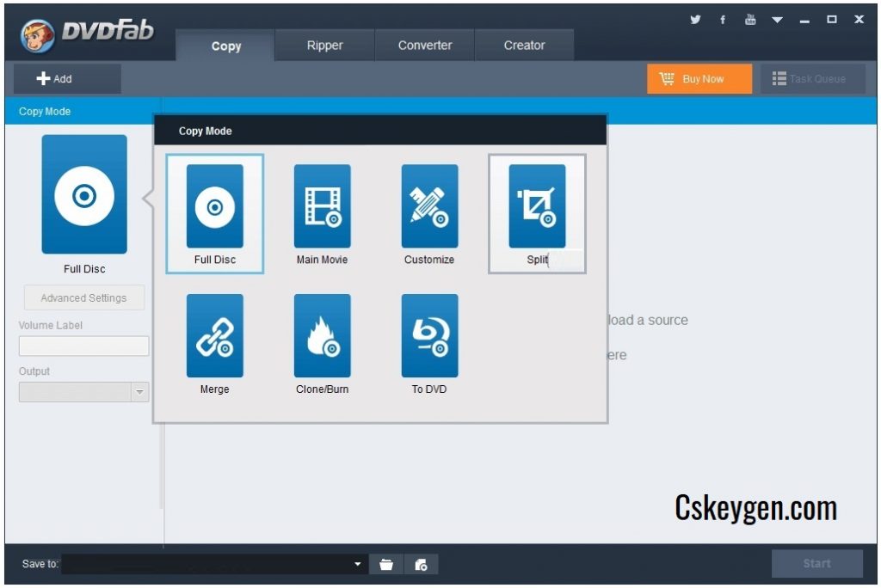The height and width of the screenshot is (588, 881).
Task: Switch to the Copy tab
Action: pyautogui.click(x=225, y=46)
